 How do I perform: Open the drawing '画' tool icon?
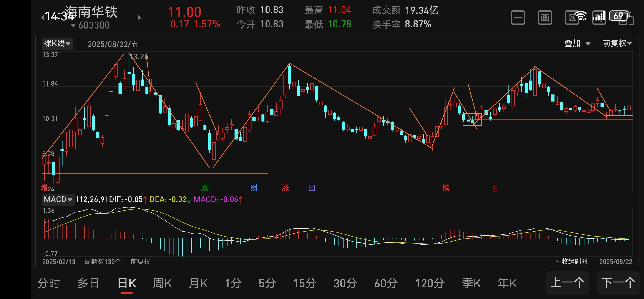click(x=545, y=18)
